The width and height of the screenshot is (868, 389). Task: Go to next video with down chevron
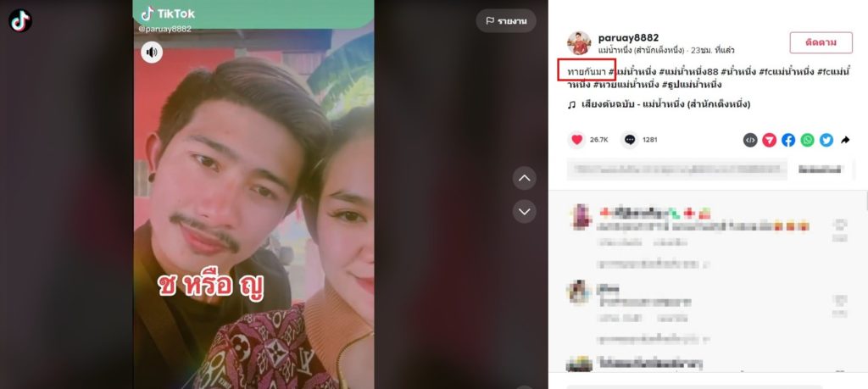point(524,211)
